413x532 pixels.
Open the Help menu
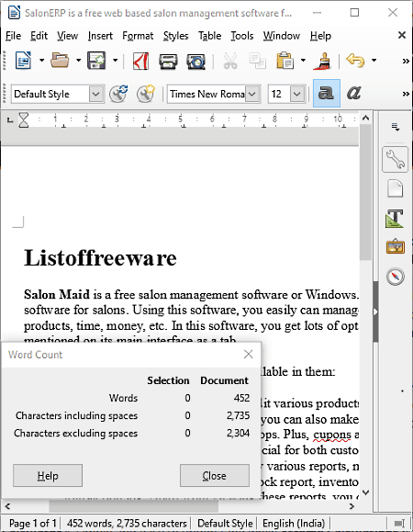pyautogui.click(x=320, y=36)
